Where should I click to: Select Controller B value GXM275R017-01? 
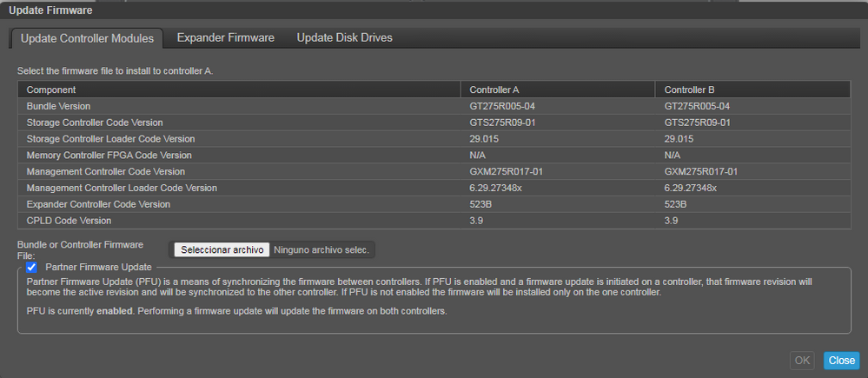(701, 171)
